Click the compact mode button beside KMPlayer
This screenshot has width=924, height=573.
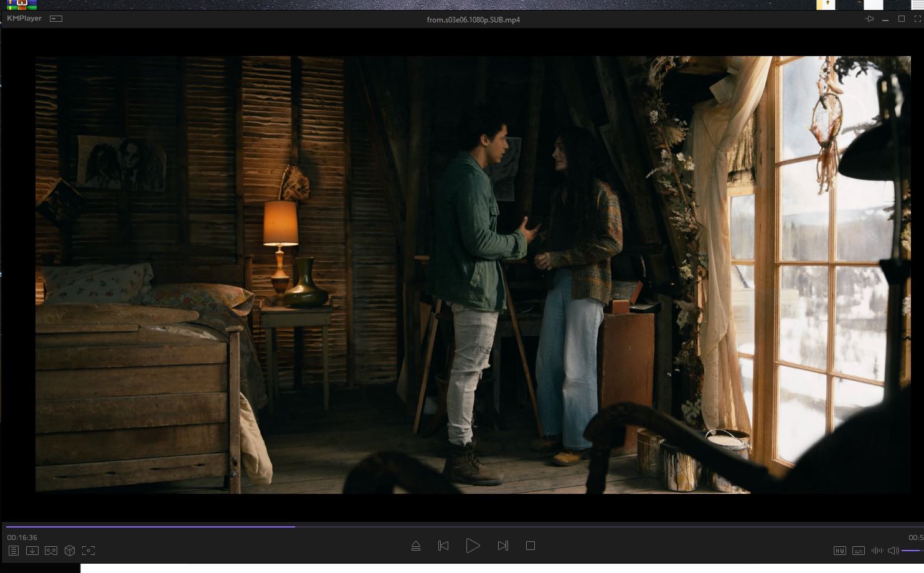click(x=56, y=19)
